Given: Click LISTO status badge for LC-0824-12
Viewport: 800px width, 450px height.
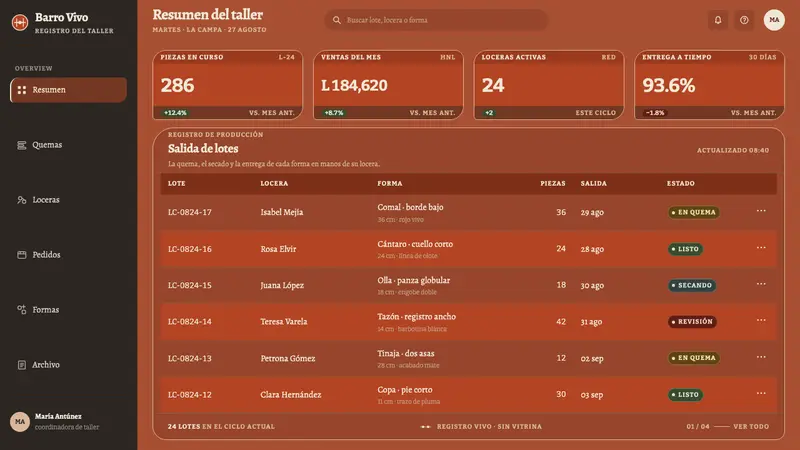Looking at the screenshot, I should tap(685, 394).
